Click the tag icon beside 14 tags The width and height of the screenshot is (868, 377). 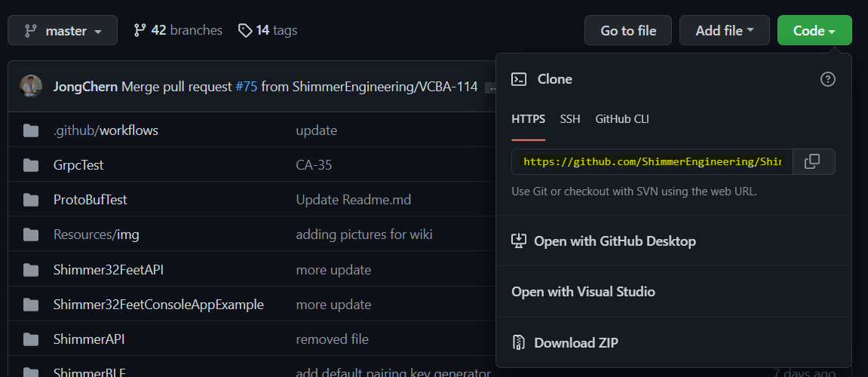pos(245,30)
